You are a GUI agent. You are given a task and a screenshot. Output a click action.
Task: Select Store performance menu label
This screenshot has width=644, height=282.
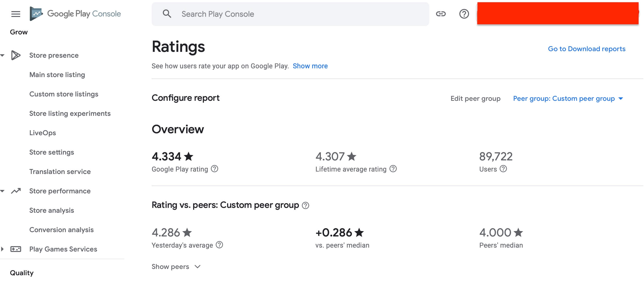pos(60,191)
